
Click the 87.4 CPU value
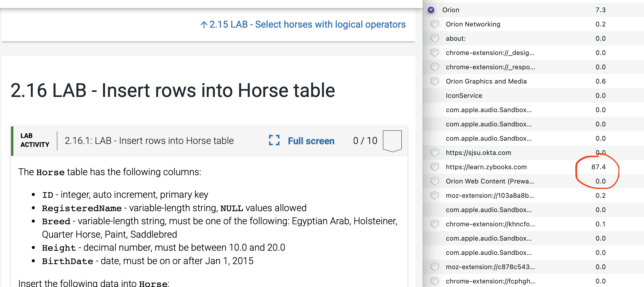[598, 167]
